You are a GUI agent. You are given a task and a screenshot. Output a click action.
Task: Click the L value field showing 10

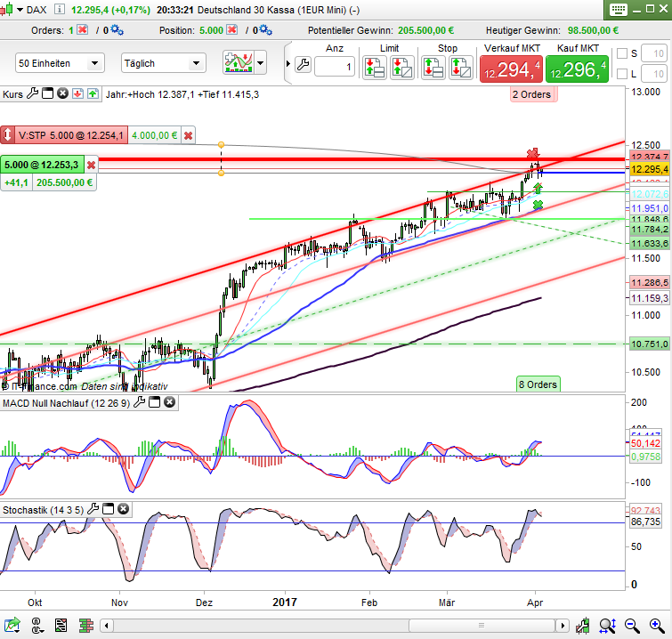pyautogui.click(x=654, y=74)
